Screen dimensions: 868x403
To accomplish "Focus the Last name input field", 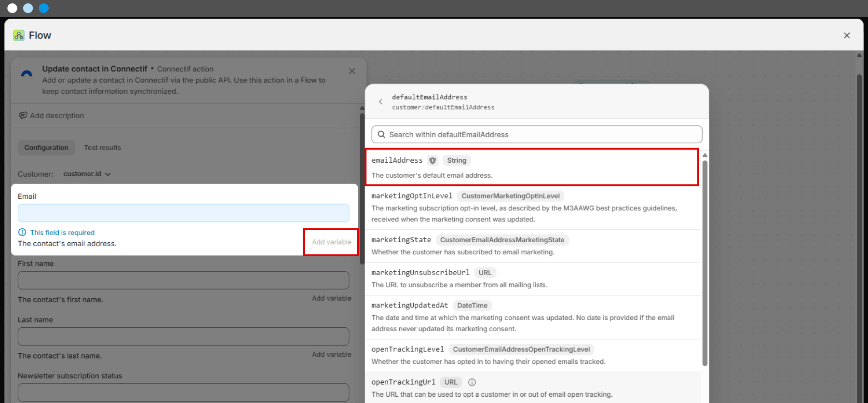I will [x=183, y=336].
